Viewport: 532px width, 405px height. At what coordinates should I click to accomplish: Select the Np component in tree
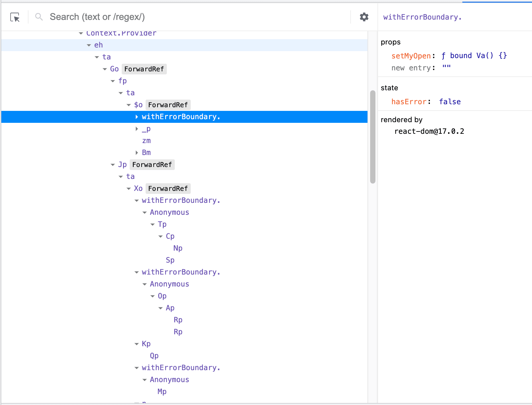(178, 248)
